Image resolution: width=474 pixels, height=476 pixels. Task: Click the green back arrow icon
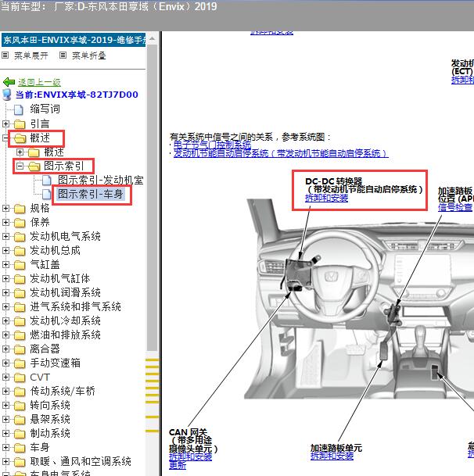tap(9, 82)
